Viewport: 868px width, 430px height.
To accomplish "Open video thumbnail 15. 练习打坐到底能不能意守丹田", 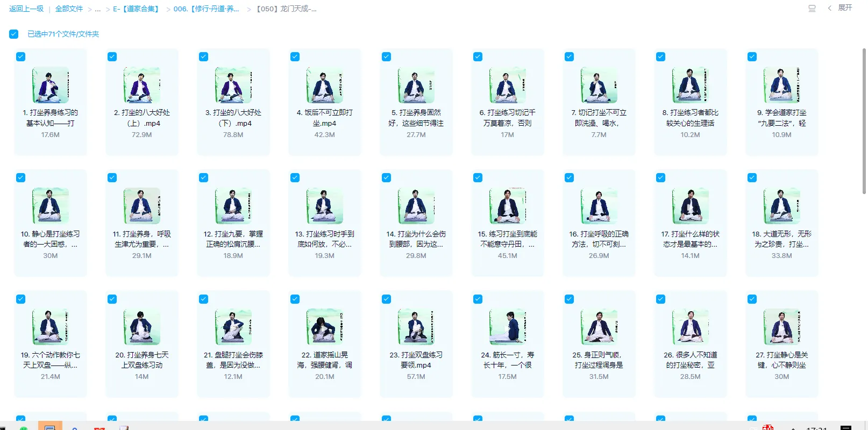I will [x=508, y=206].
